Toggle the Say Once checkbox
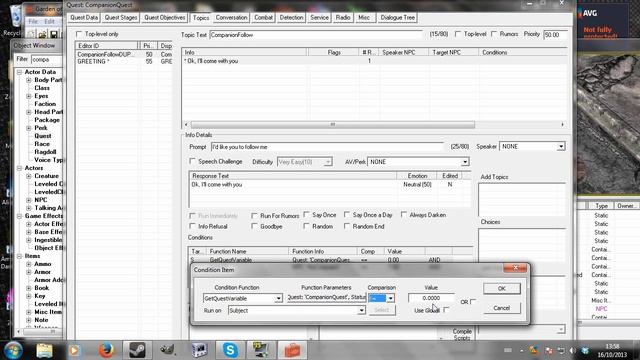Image resolution: width=640 pixels, height=360 pixels. [x=307, y=215]
